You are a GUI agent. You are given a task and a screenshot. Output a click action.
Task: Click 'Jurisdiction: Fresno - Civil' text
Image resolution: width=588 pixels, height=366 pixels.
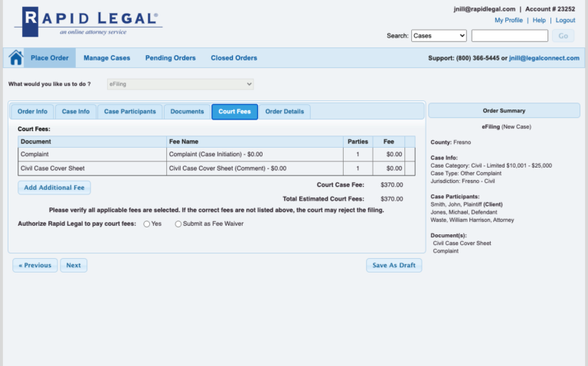click(462, 181)
